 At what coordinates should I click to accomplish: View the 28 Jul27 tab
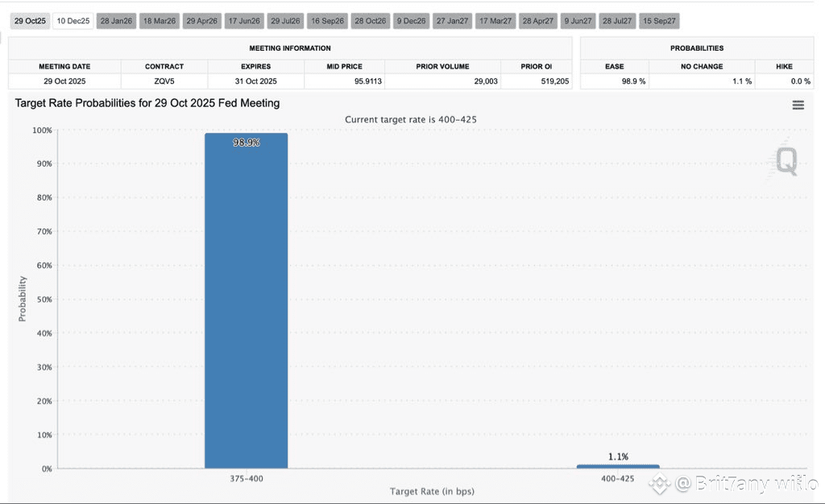(617, 21)
